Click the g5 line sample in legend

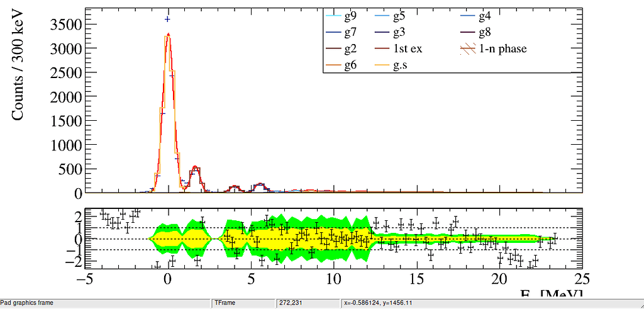(x=379, y=16)
